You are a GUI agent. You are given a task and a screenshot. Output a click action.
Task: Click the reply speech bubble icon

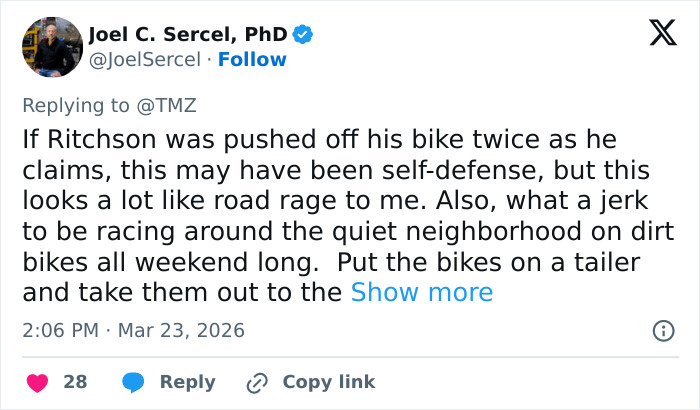(133, 382)
